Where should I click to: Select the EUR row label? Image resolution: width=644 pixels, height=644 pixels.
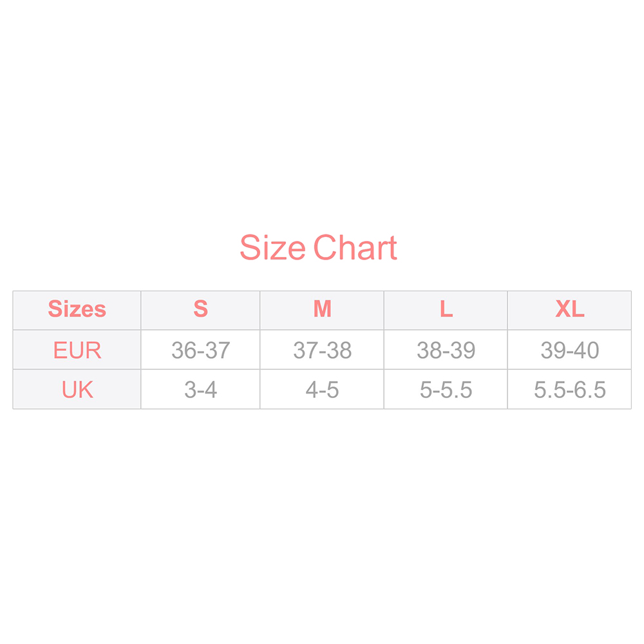pos(77,350)
